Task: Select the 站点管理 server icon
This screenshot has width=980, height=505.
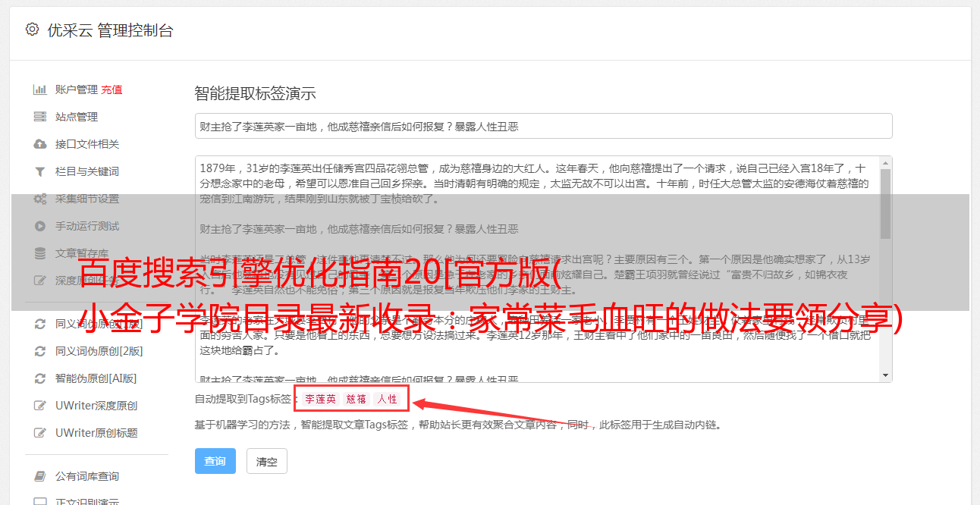Action: tap(40, 117)
